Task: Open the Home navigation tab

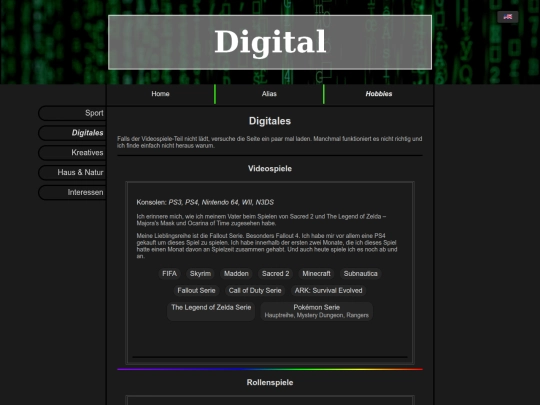Action: pyautogui.click(x=160, y=94)
